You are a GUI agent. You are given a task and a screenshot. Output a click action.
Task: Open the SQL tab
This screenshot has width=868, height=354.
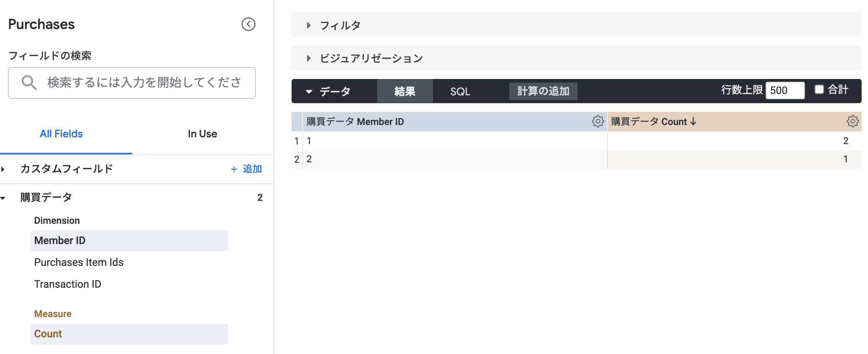pyautogui.click(x=460, y=92)
